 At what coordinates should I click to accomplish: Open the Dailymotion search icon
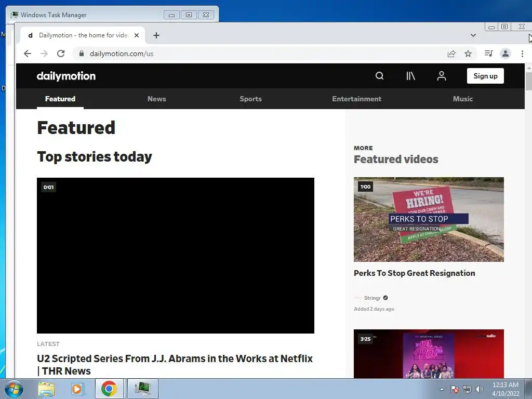pyautogui.click(x=379, y=76)
